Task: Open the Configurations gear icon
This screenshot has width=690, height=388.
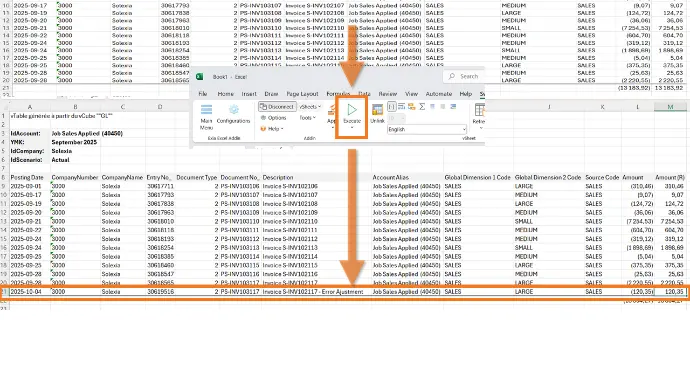Action: [x=234, y=110]
